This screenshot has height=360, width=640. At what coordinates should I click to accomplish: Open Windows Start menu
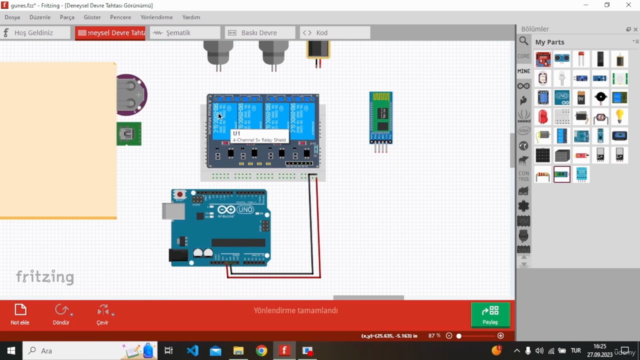11,351
